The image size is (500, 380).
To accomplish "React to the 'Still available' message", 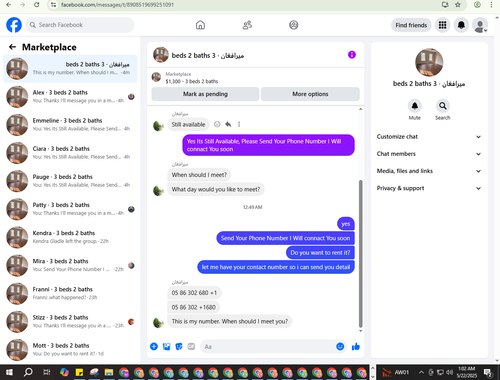I will pyautogui.click(x=217, y=124).
